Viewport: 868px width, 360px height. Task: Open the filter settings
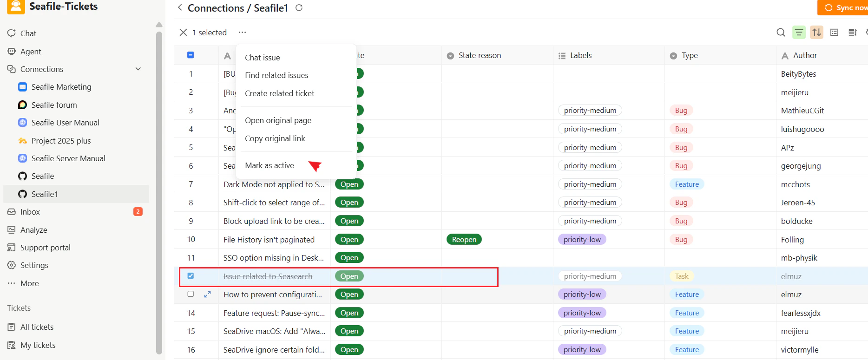(x=799, y=32)
